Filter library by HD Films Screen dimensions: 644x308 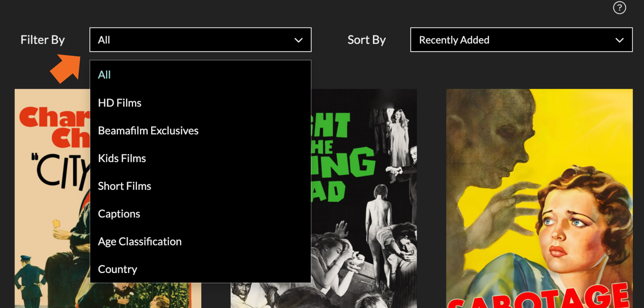pos(120,102)
